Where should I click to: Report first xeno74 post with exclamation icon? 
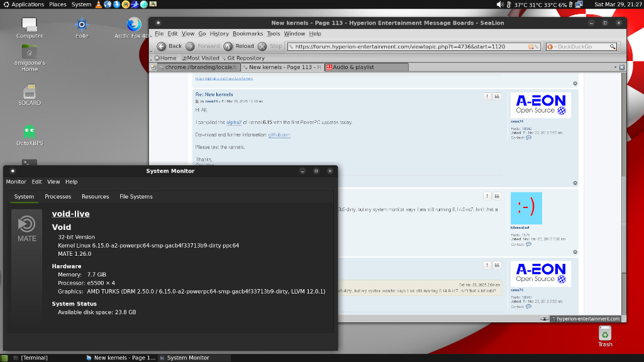point(487,96)
